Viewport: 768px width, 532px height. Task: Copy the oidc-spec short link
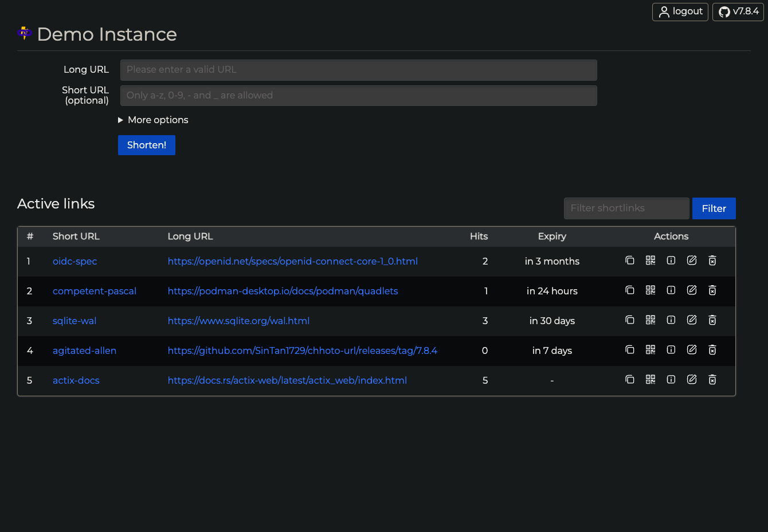(629, 261)
